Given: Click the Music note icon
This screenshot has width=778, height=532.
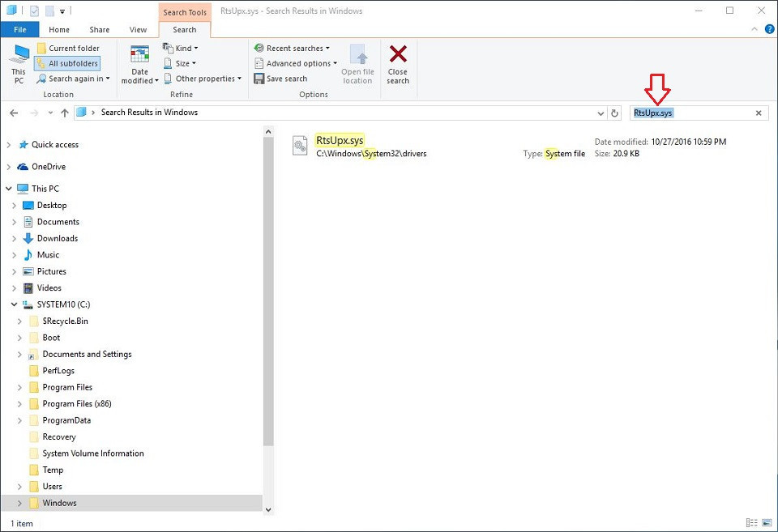Looking at the screenshot, I should 28,255.
